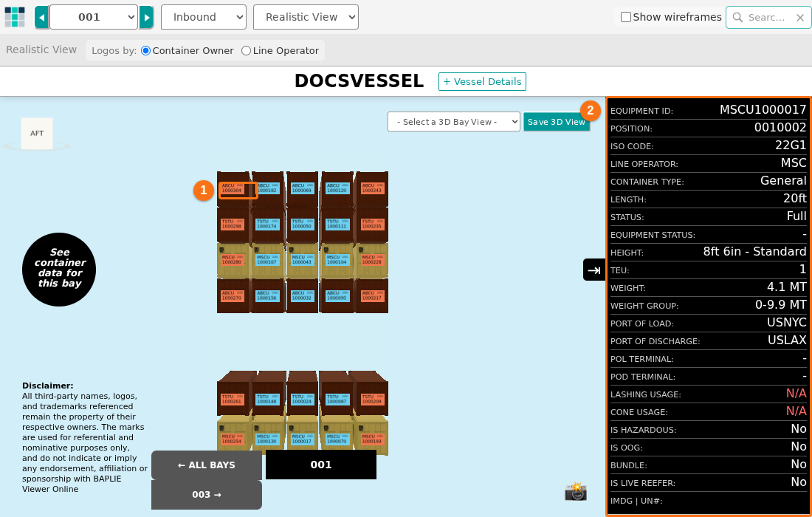Select container TSTU 1000050
812x517 pixels.
[x=302, y=224]
